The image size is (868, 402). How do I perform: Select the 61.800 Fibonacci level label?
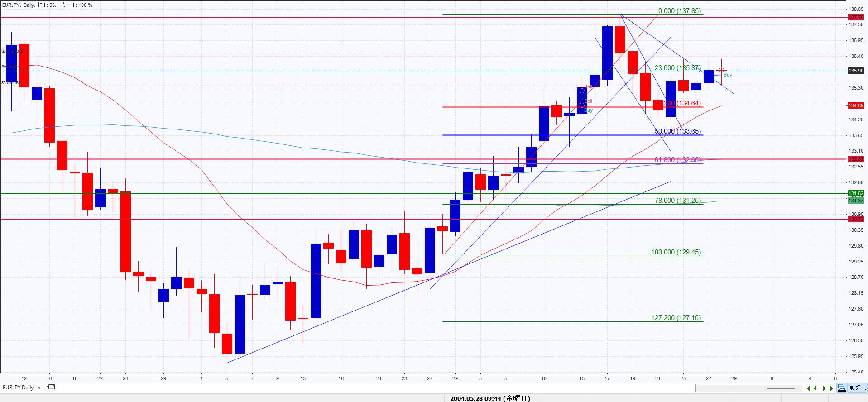point(677,160)
